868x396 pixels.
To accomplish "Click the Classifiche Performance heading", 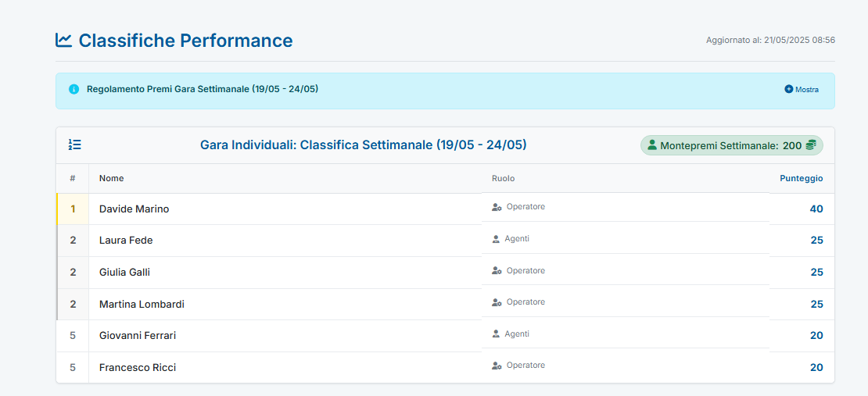I will click(185, 41).
